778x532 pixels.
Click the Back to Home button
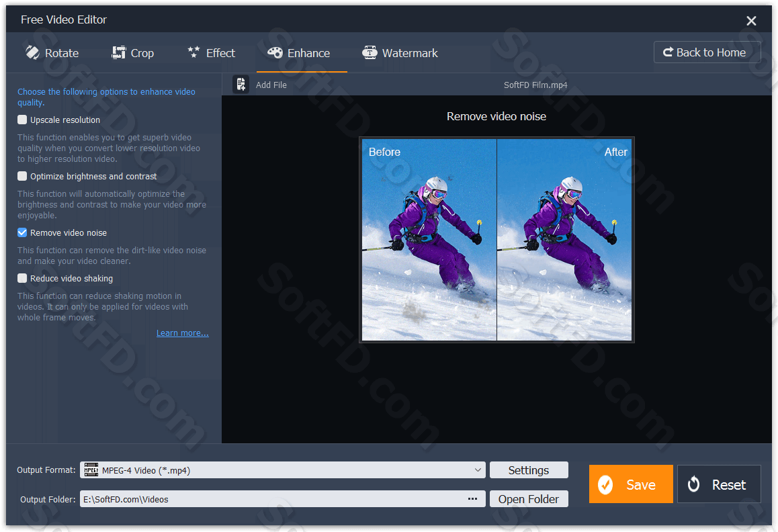point(707,52)
